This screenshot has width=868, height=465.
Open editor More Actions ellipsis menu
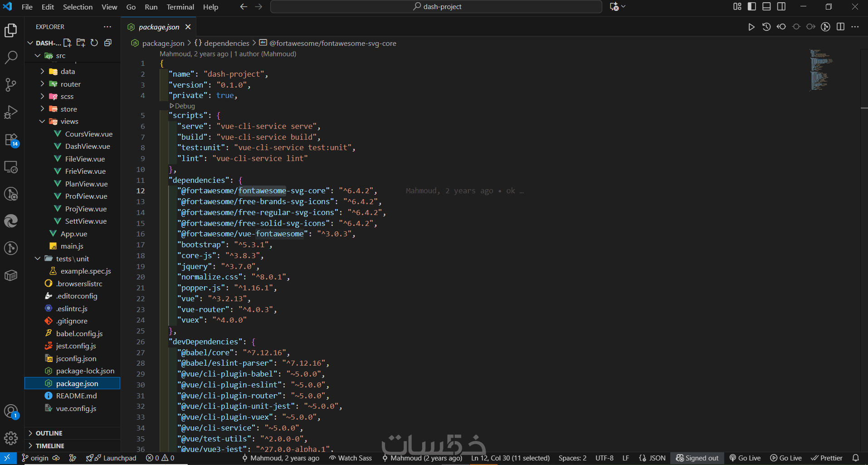click(x=855, y=27)
